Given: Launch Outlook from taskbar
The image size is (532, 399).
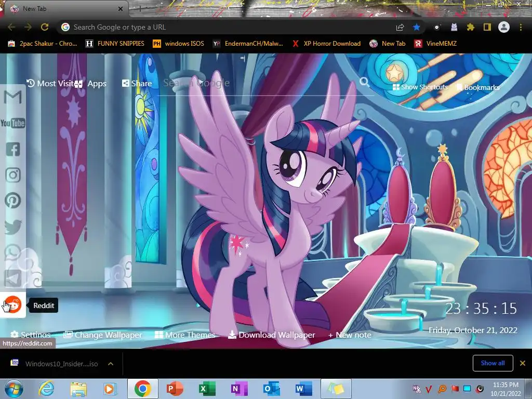Looking at the screenshot, I should pos(271,389).
